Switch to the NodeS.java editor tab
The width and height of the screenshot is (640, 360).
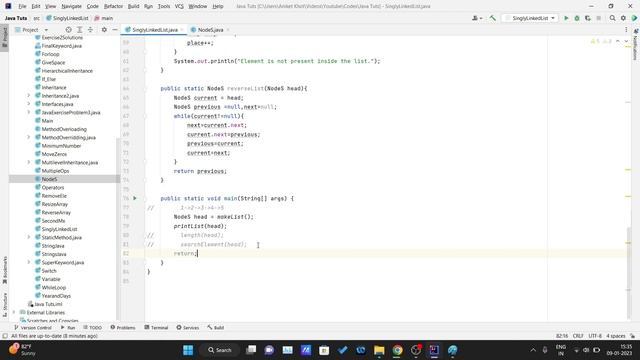(x=210, y=30)
